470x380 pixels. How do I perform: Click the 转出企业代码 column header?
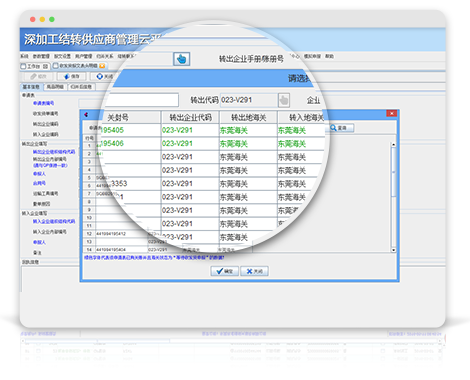coord(190,117)
